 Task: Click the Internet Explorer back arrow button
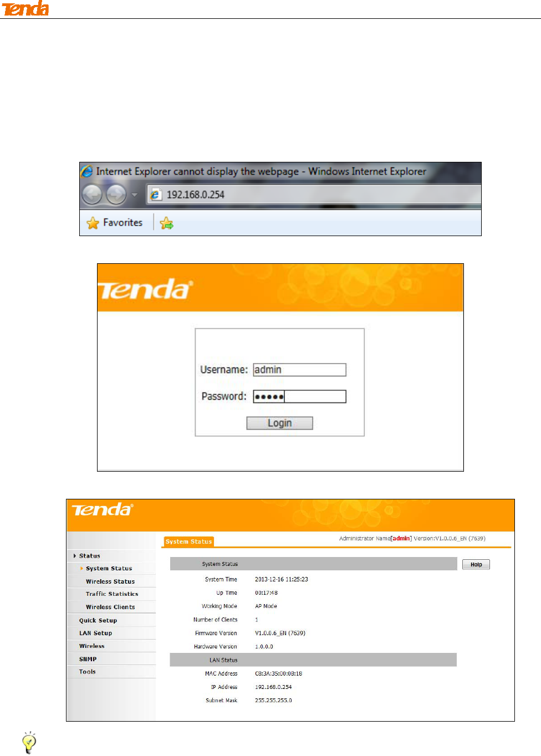tap(92, 195)
